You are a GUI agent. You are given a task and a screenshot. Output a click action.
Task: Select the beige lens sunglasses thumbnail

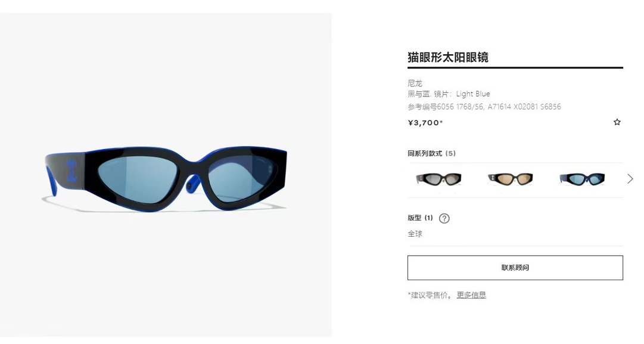pos(510,179)
